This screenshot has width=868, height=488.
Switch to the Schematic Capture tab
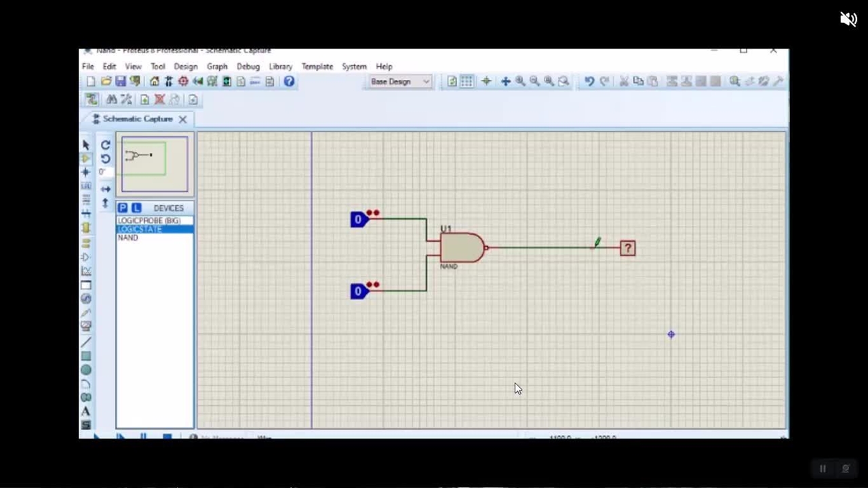coord(138,119)
